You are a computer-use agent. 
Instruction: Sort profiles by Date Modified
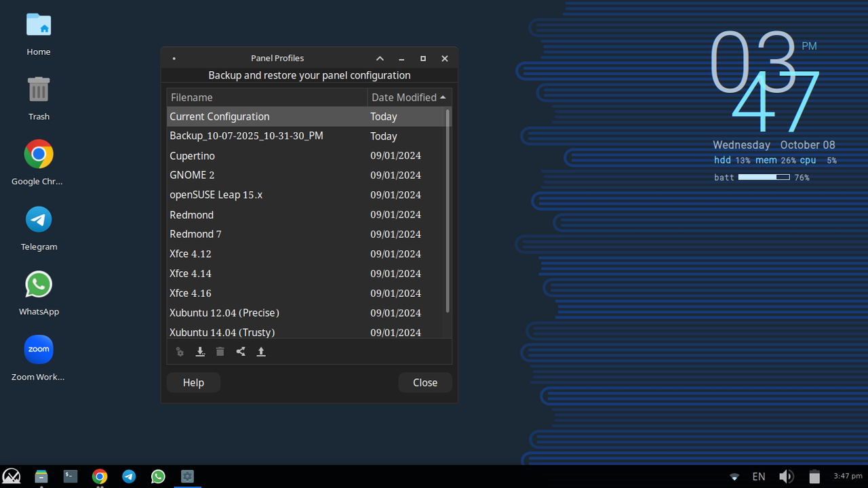coord(405,97)
